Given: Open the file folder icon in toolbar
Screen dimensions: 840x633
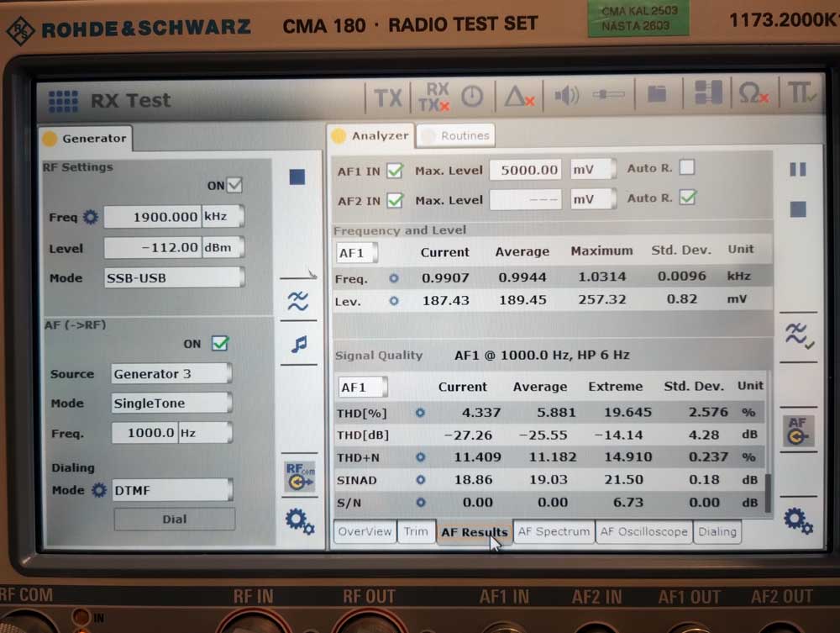Looking at the screenshot, I should point(656,95).
